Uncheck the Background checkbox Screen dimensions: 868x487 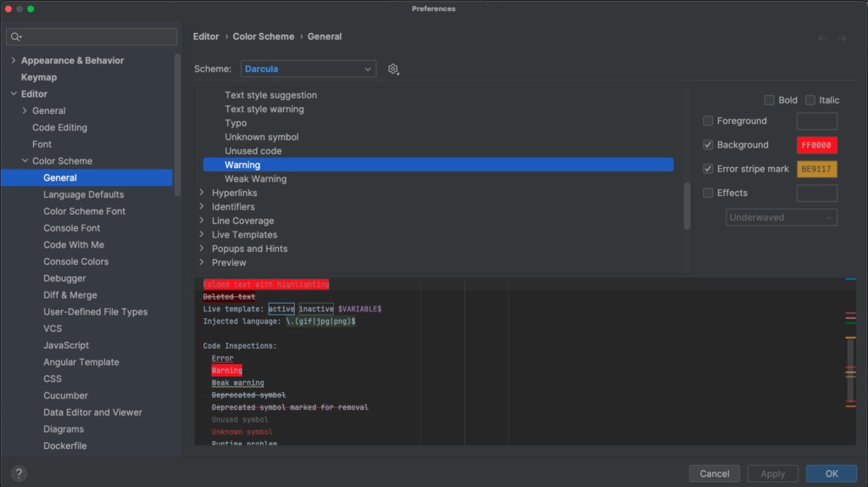(x=709, y=145)
